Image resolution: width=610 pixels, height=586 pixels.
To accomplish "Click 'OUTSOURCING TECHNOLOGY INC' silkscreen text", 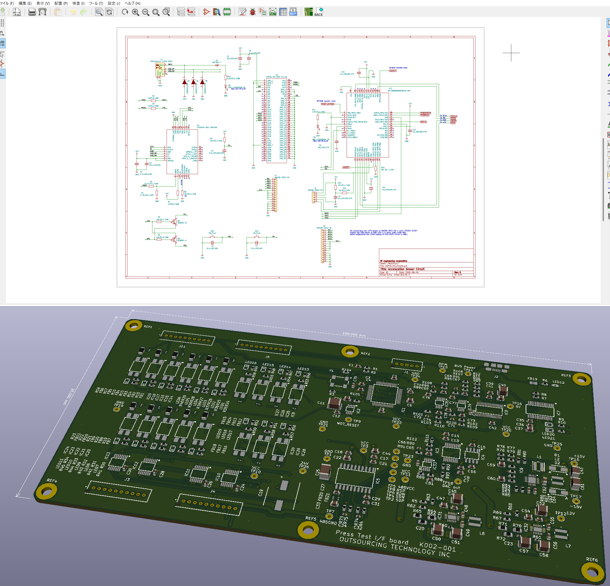I will click(x=394, y=547).
